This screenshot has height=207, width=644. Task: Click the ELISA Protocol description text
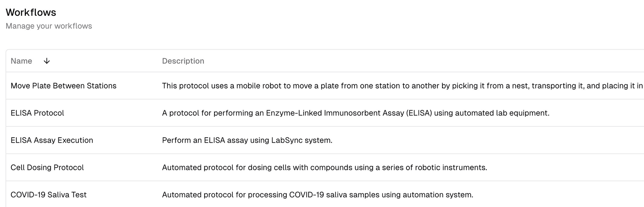pyautogui.click(x=356, y=113)
